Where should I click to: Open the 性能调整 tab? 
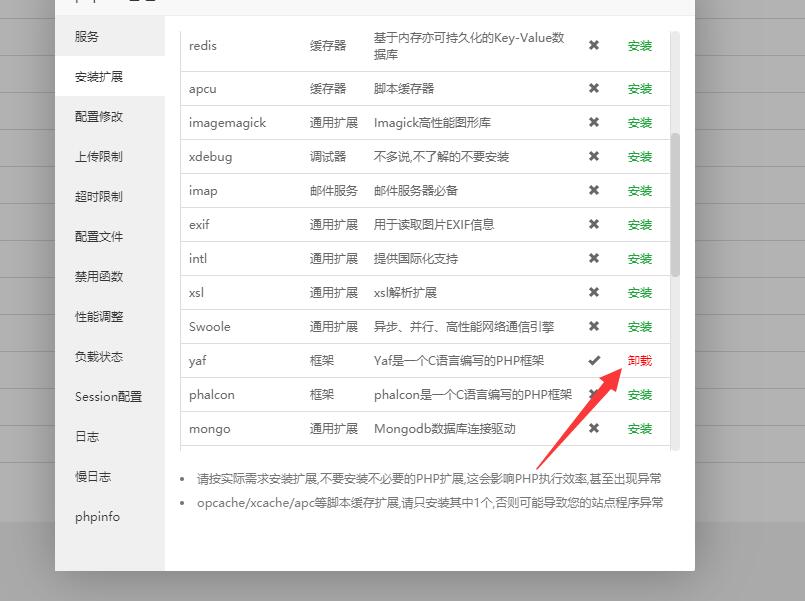pyautogui.click(x=110, y=317)
